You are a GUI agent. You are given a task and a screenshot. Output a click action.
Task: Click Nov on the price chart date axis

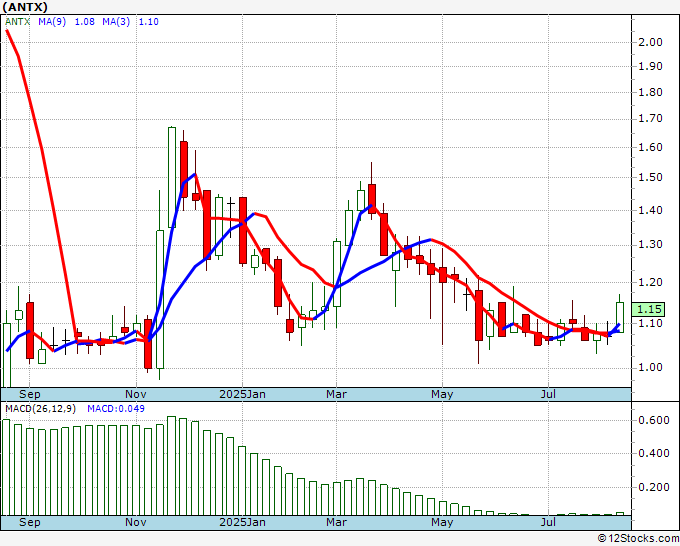(136, 394)
